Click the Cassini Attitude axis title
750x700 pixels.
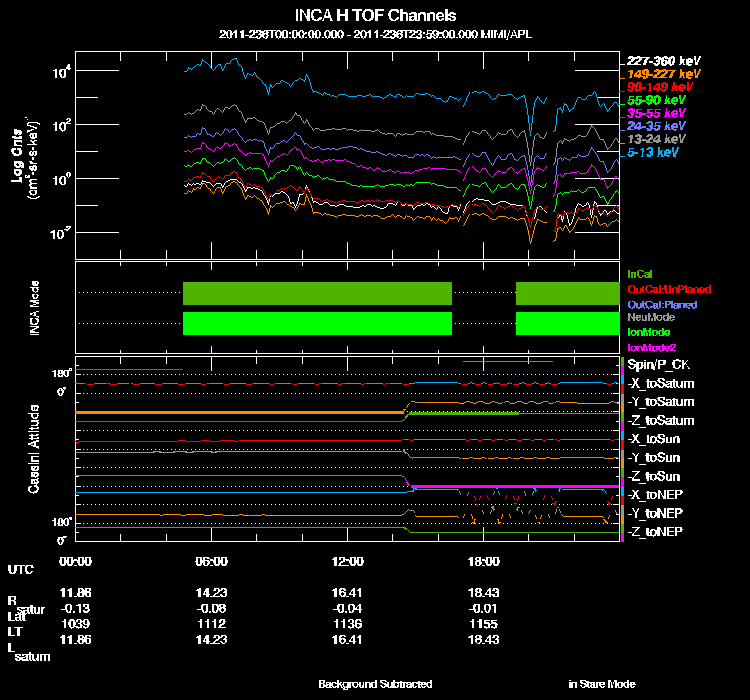pyautogui.click(x=33, y=449)
